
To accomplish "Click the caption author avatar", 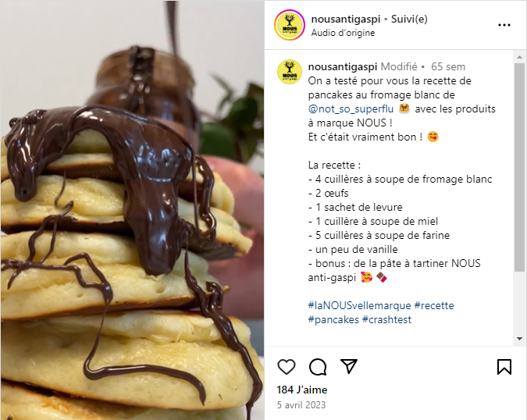I will point(290,72).
